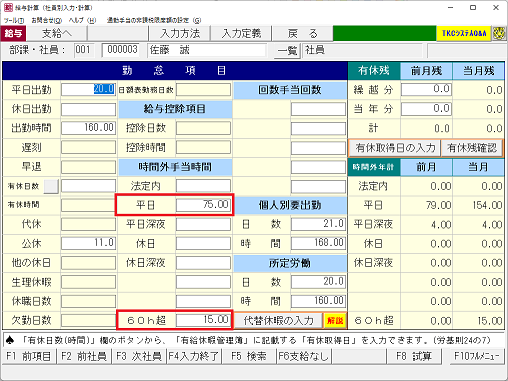Click the 控除日数 input field

point(203,128)
